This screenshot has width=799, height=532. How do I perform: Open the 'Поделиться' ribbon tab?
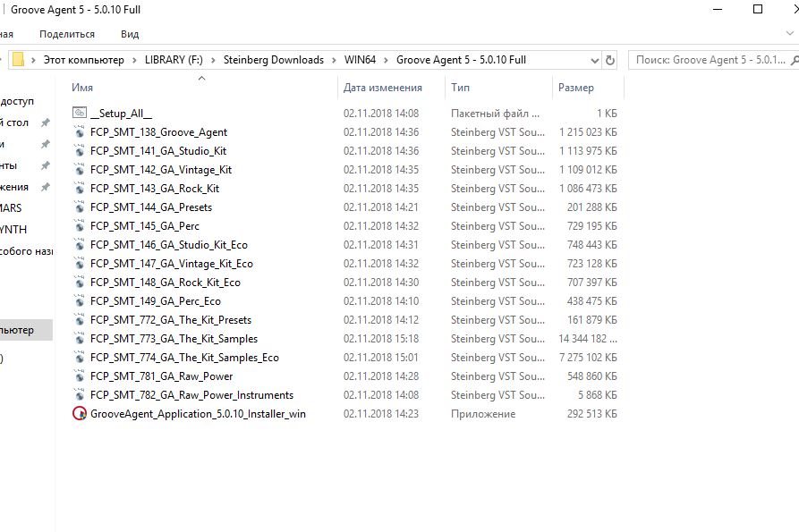pos(67,34)
